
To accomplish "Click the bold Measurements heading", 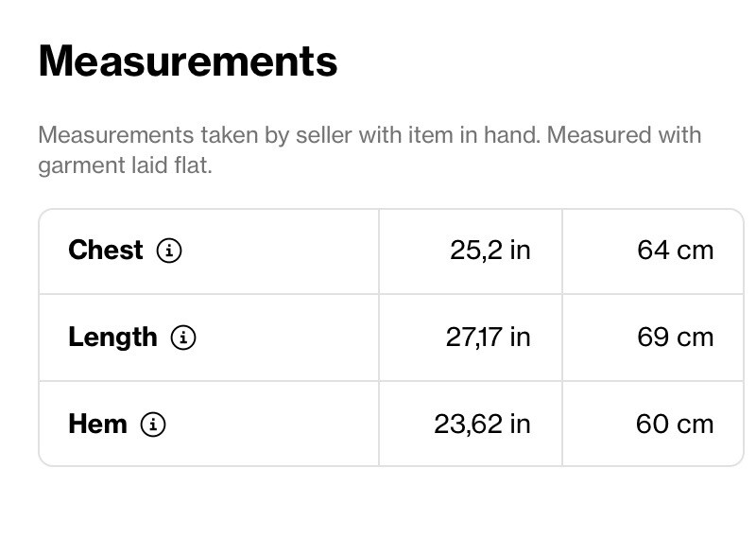I will point(188,61).
